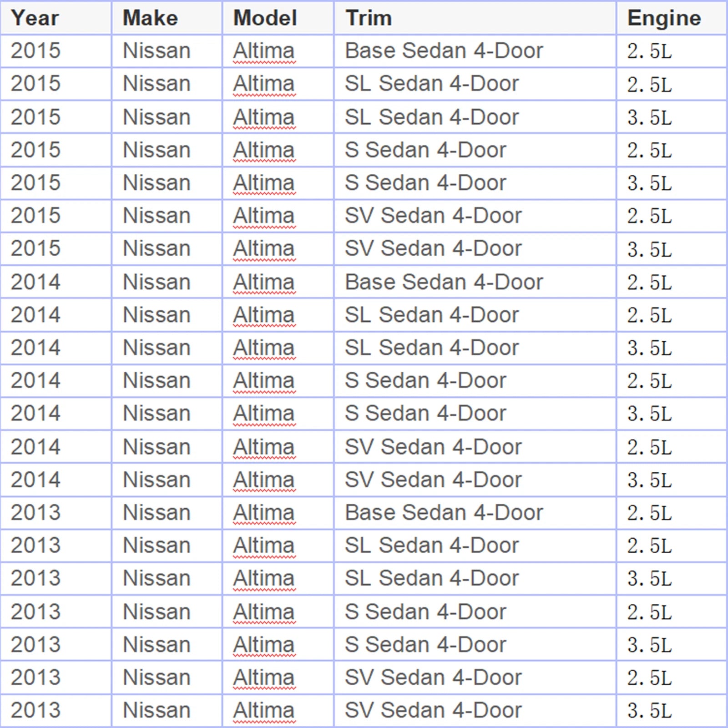Click Altima in the 2014 SL Sedan 2.5L row
728x728 pixels.
point(264,315)
